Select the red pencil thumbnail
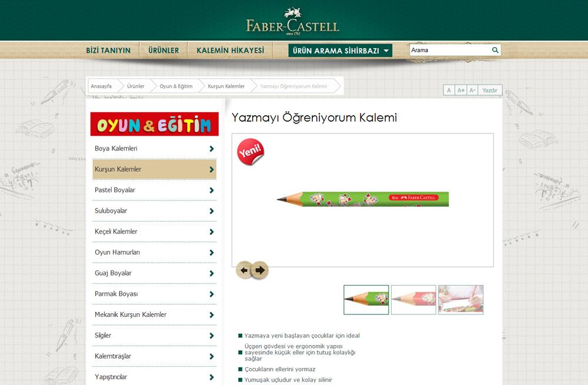 pyautogui.click(x=413, y=300)
